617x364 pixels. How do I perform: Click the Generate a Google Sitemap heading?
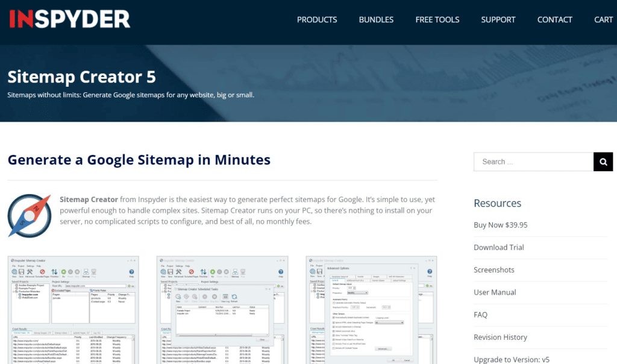[x=139, y=160]
